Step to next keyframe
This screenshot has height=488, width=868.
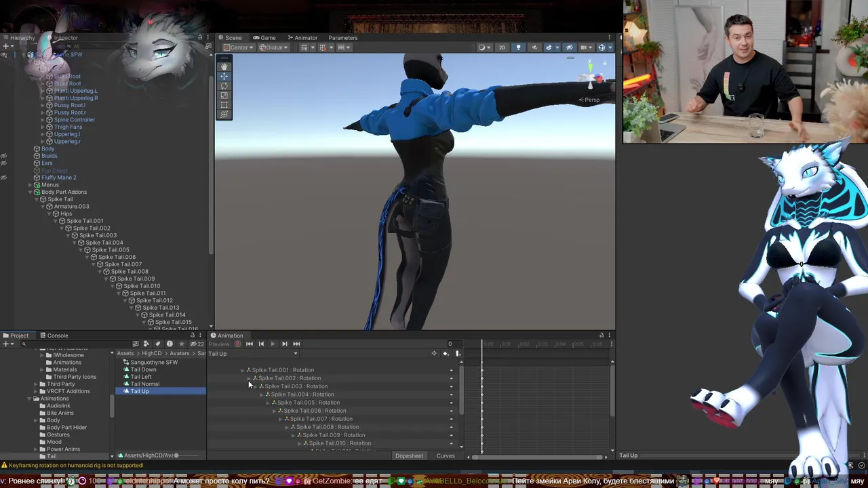coord(284,344)
